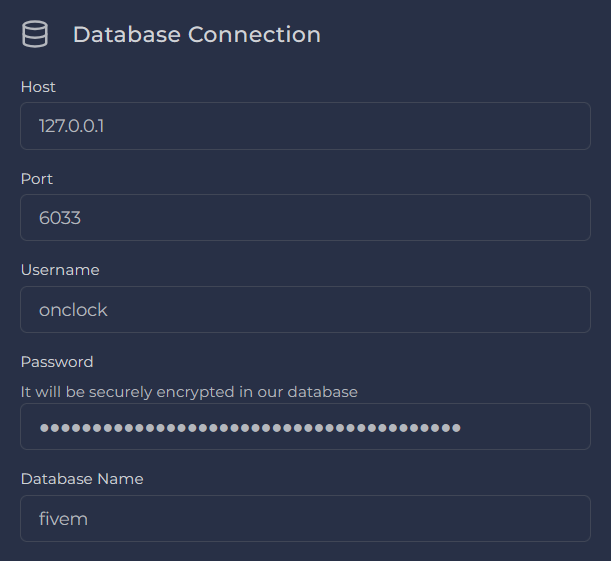Click the Database Name label
This screenshot has height=561, width=611.
(82, 479)
